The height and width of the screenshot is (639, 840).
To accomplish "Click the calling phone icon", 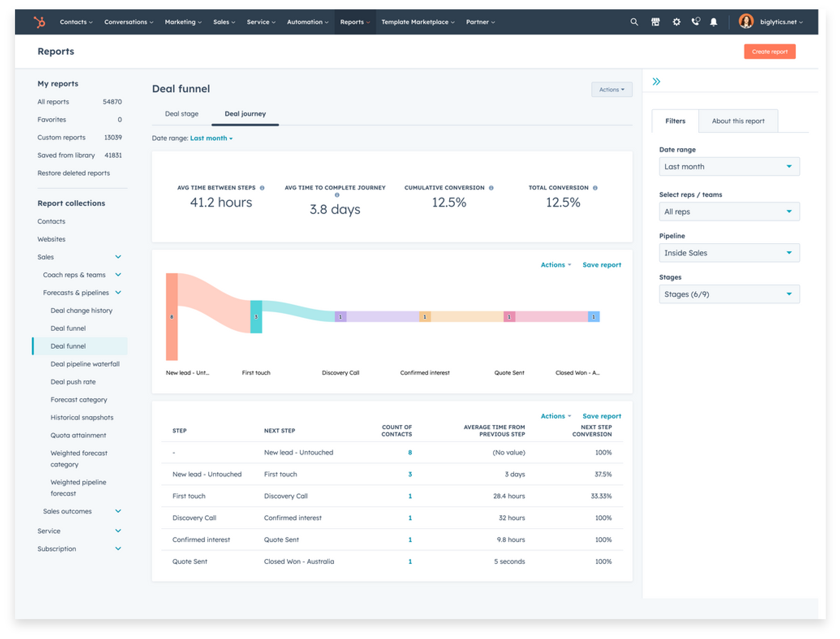I will point(696,22).
